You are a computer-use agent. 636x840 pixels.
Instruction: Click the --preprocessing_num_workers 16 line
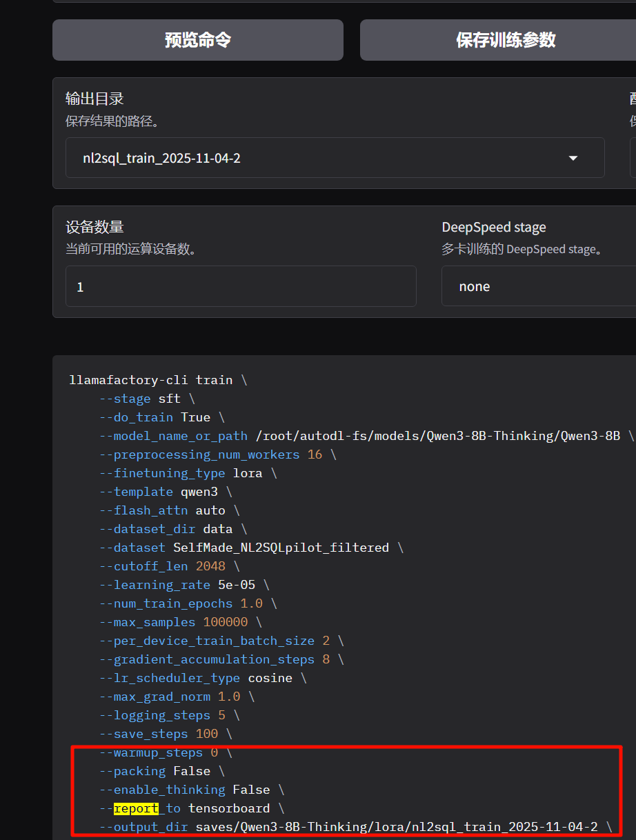click(218, 454)
